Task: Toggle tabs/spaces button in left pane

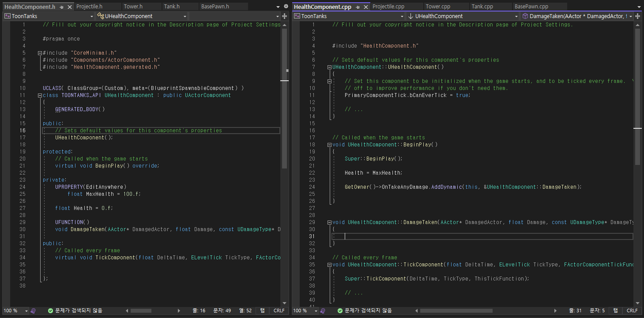Action: tap(262, 311)
